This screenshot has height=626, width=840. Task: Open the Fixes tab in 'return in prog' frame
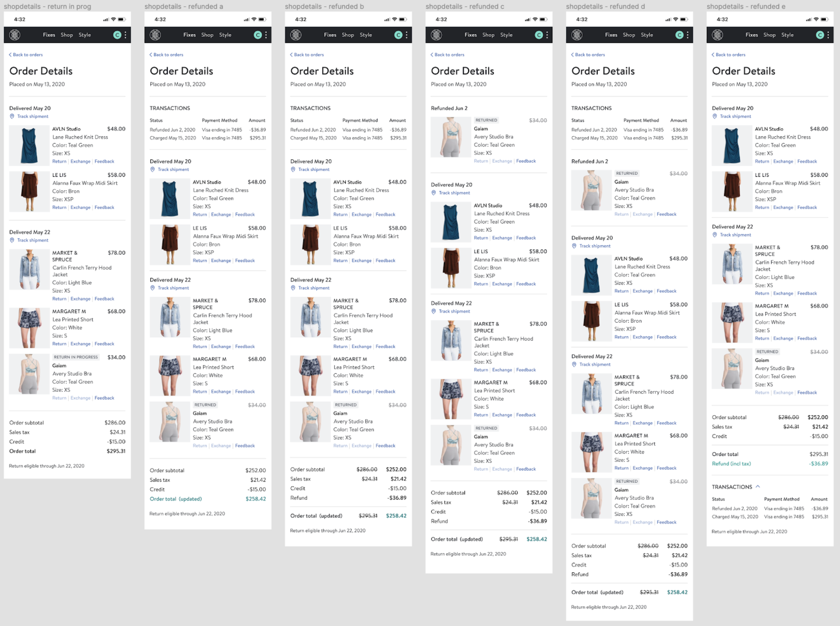click(49, 35)
